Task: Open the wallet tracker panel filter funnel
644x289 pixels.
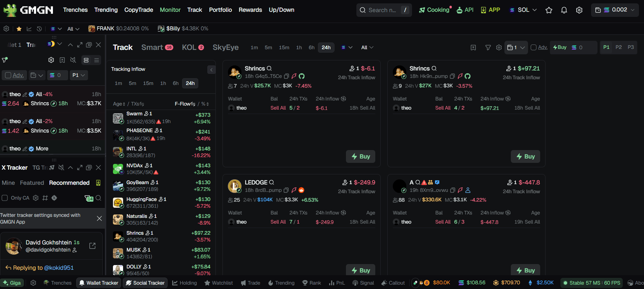Action: click(x=5, y=60)
